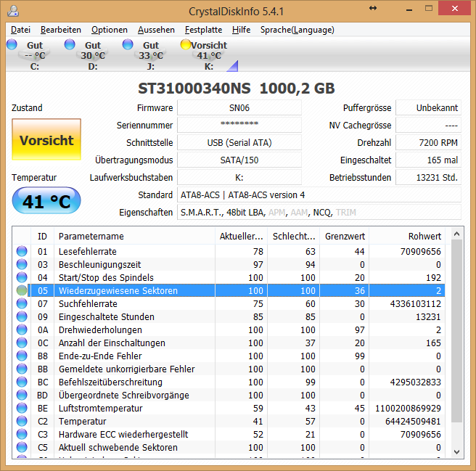Open the Festplatte menu
Image resolution: width=476 pixels, height=471 pixels.
pos(203,30)
